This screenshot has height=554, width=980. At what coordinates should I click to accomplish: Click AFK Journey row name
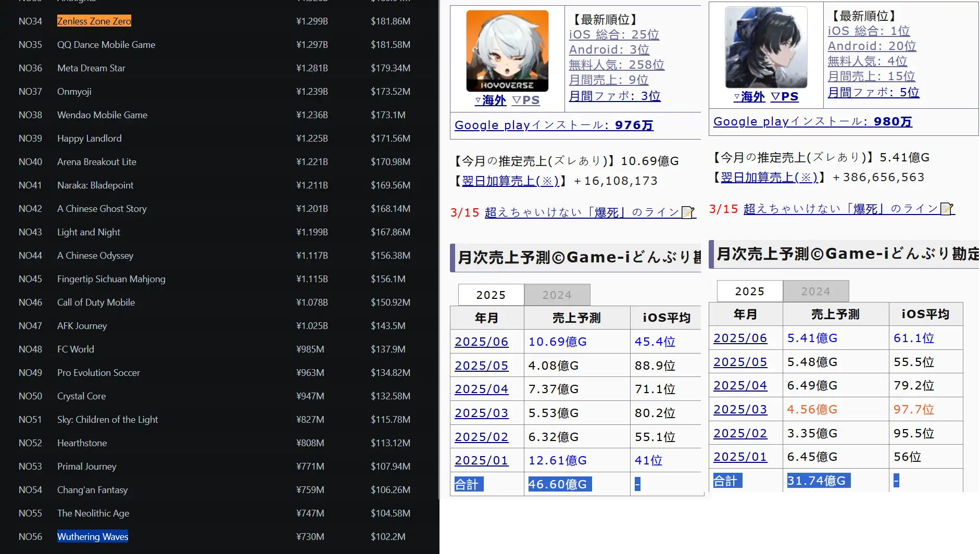pos(82,326)
